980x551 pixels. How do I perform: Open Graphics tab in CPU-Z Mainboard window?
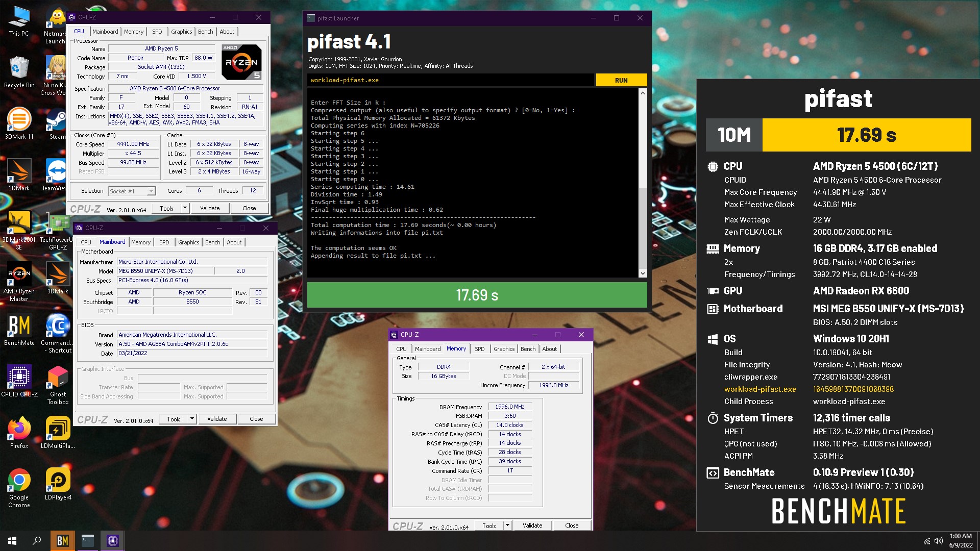point(189,242)
